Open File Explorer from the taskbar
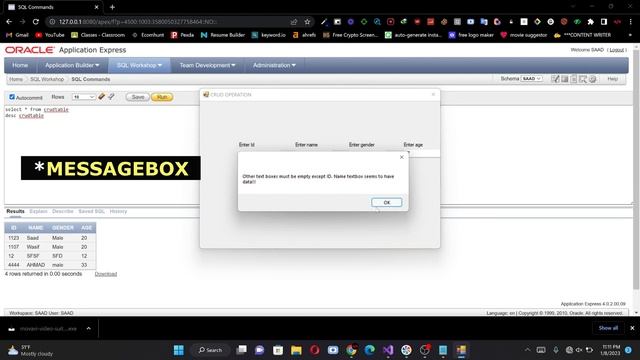This screenshot has height=360, width=640. (x=296, y=350)
